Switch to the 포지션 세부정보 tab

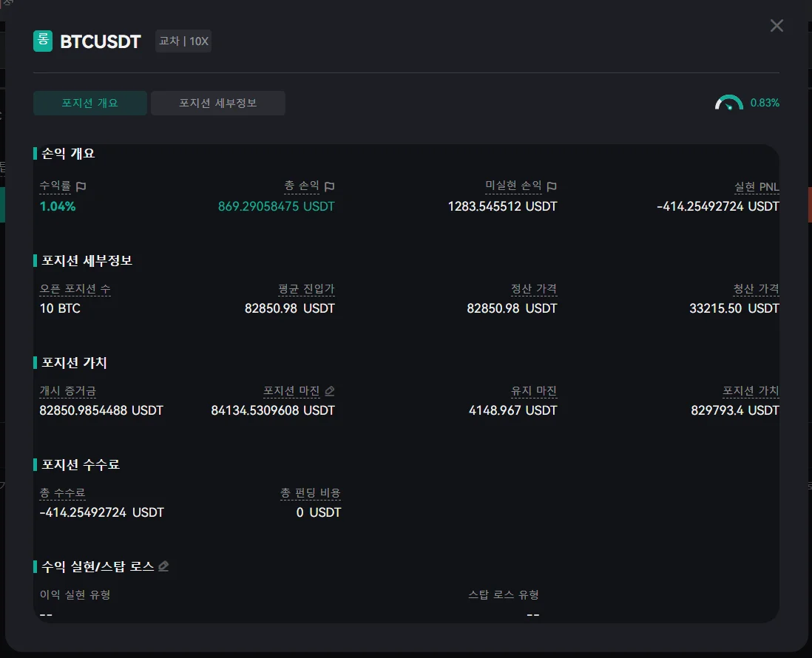pyautogui.click(x=218, y=103)
